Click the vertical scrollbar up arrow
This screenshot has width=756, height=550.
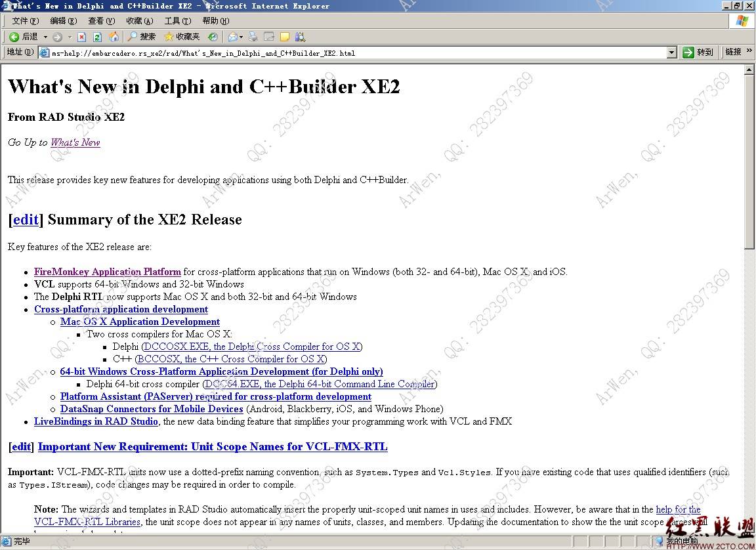click(x=749, y=70)
